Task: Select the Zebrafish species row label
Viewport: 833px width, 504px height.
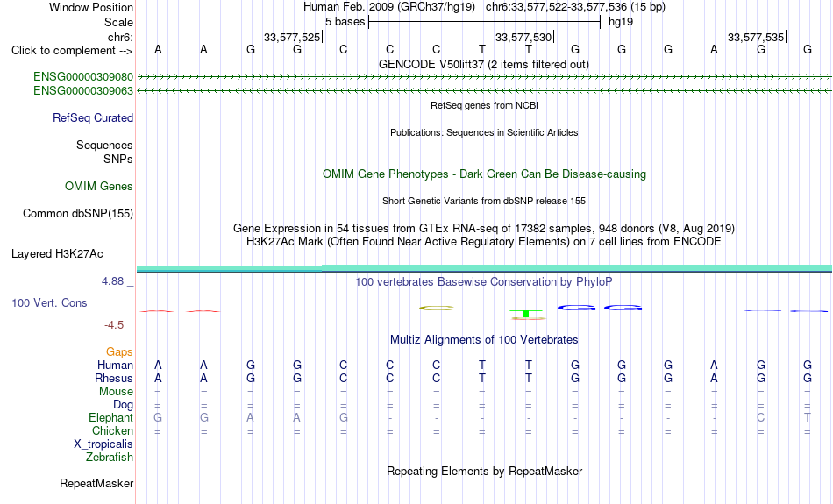Action: (110, 457)
